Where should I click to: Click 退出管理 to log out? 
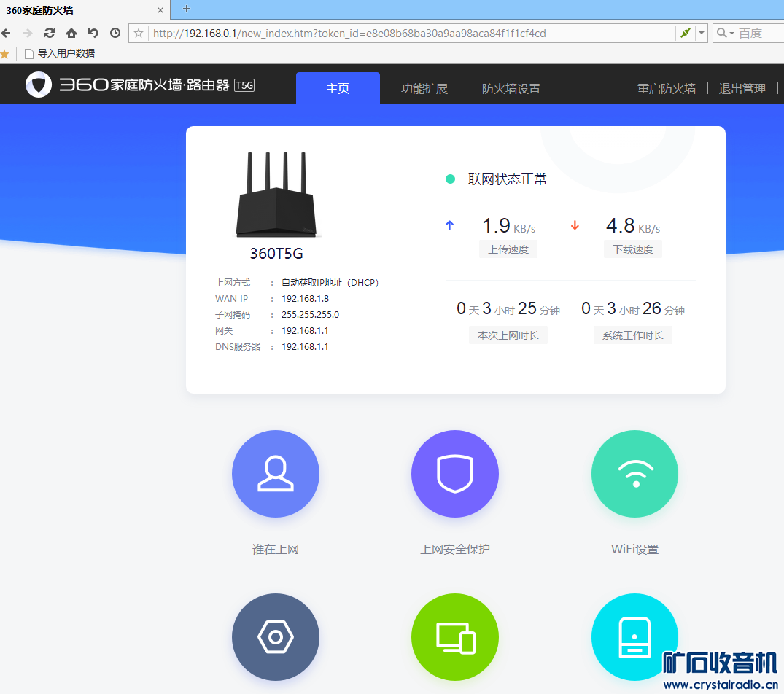pos(742,88)
